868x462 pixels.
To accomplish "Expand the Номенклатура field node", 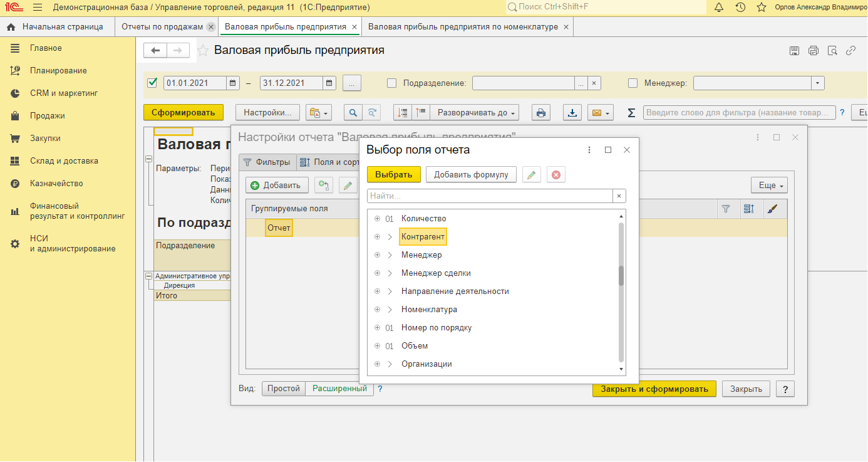I will click(x=390, y=310).
